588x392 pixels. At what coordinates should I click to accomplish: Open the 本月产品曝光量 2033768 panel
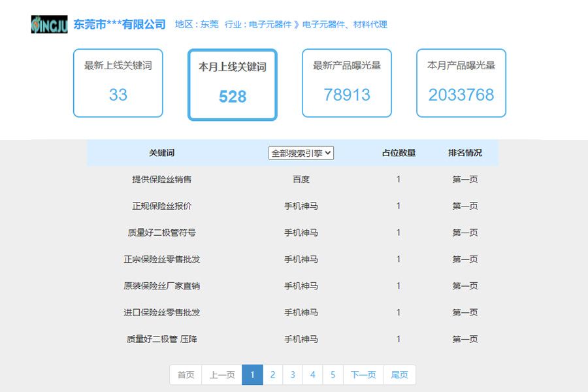[461, 82]
